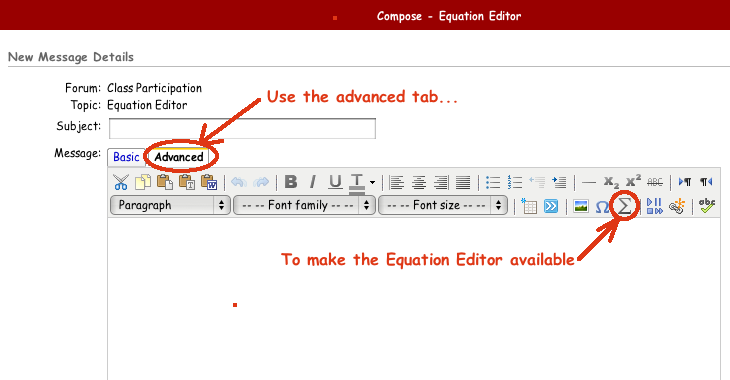Apply the text color button
This screenshot has height=380, width=730.
coord(357,183)
